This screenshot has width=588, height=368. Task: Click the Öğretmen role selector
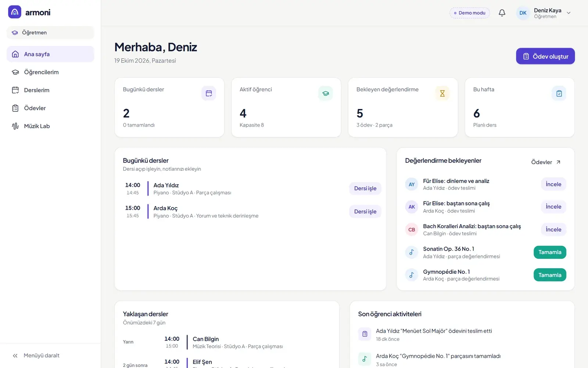[x=50, y=32]
